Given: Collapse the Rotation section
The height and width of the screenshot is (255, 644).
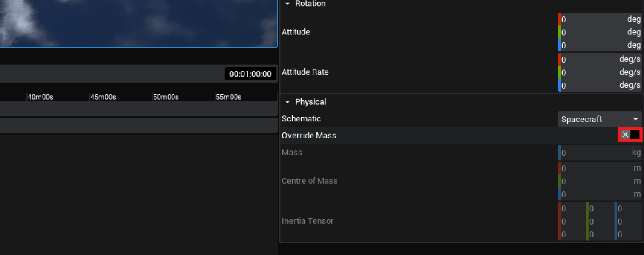Looking at the screenshot, I should [x=287, y=4].
